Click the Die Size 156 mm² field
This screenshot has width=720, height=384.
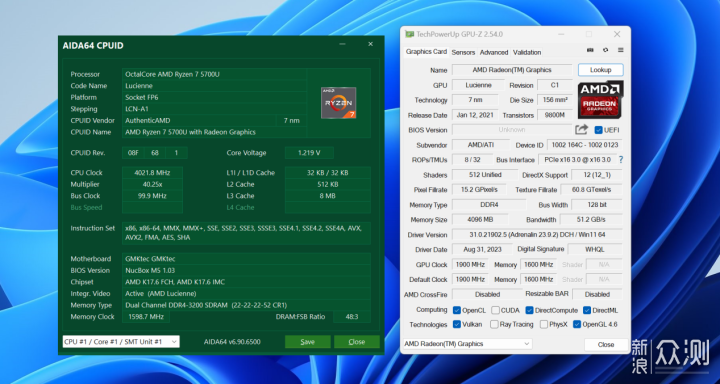555,100
